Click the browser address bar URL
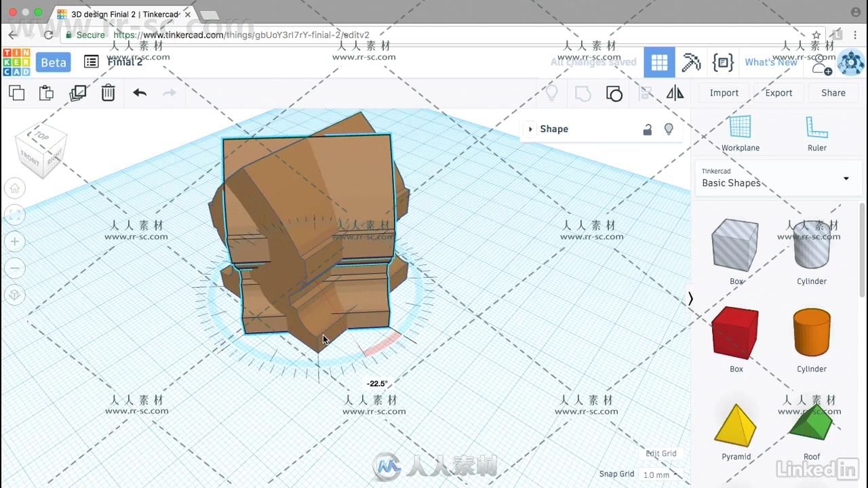Viewport: 868px width, 488px height. click(241, 35)
